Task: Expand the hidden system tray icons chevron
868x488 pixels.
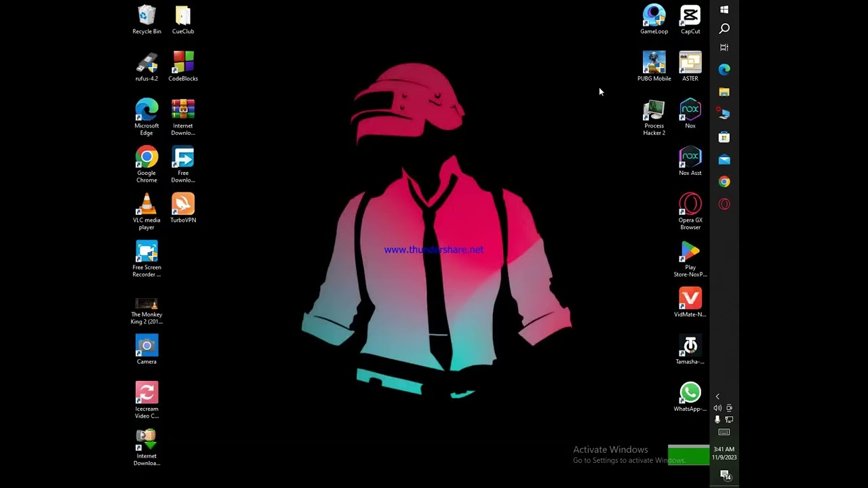Action: point(717,396)
